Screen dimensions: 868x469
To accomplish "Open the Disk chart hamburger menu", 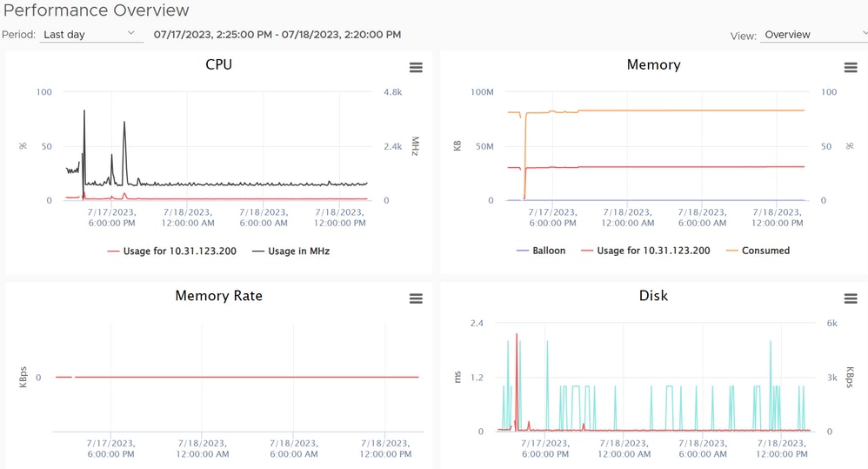I will click(851, 298).
